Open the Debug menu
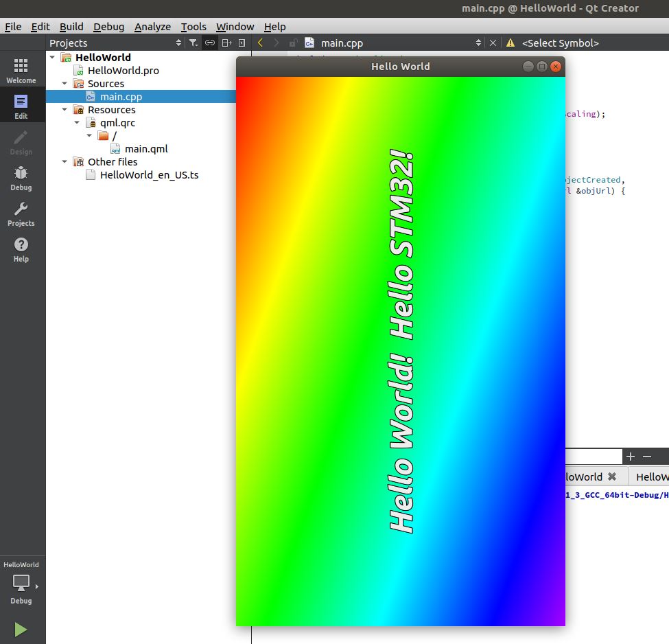 tap(109, 27)
